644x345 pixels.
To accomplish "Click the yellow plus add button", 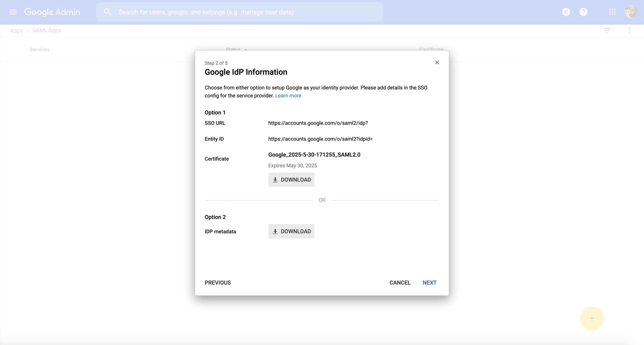I will [x=592, y=318].
